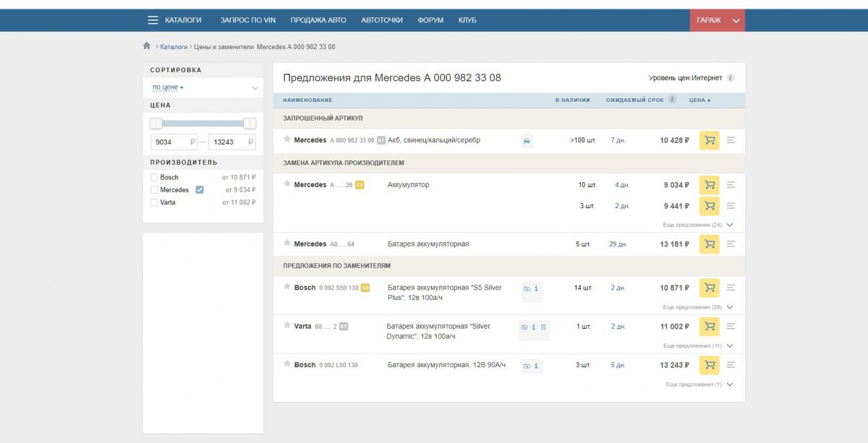Focus the maximum price field showing 13243

[x=232, y=142]
